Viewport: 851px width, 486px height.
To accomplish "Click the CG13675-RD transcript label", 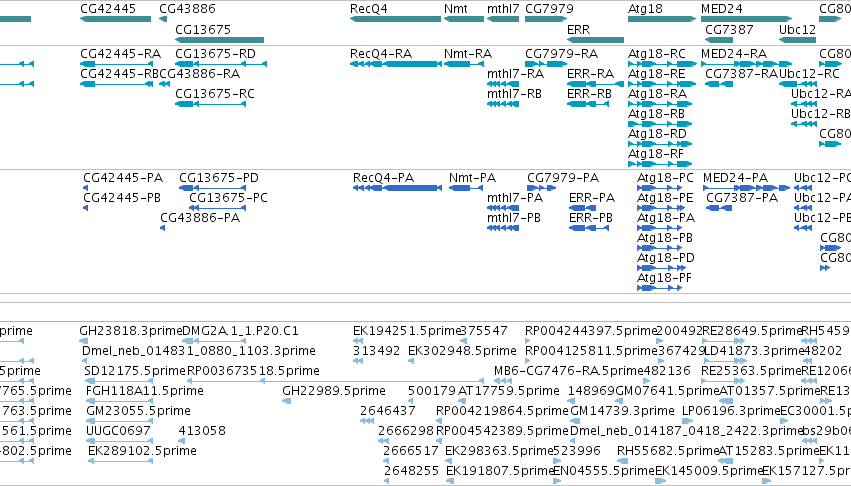I will pyautogui.click(x=215, y=54).
